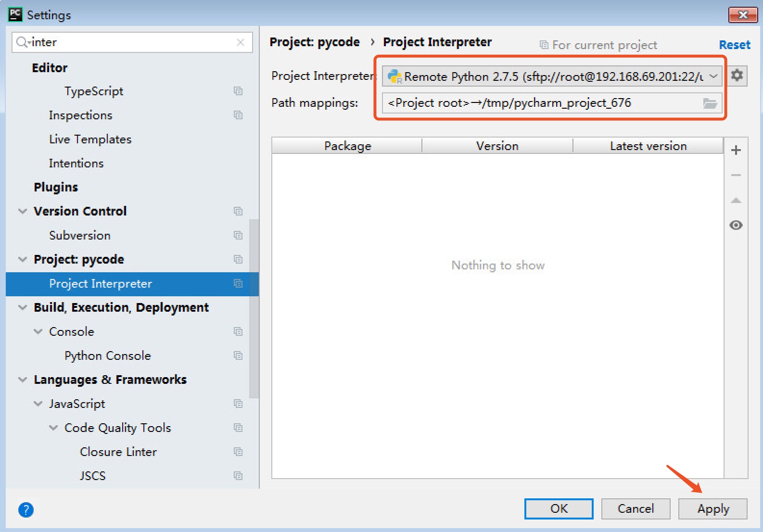Viewport: 763px width, 532px height.
Task: Click the Apply button
Action: 713,509
